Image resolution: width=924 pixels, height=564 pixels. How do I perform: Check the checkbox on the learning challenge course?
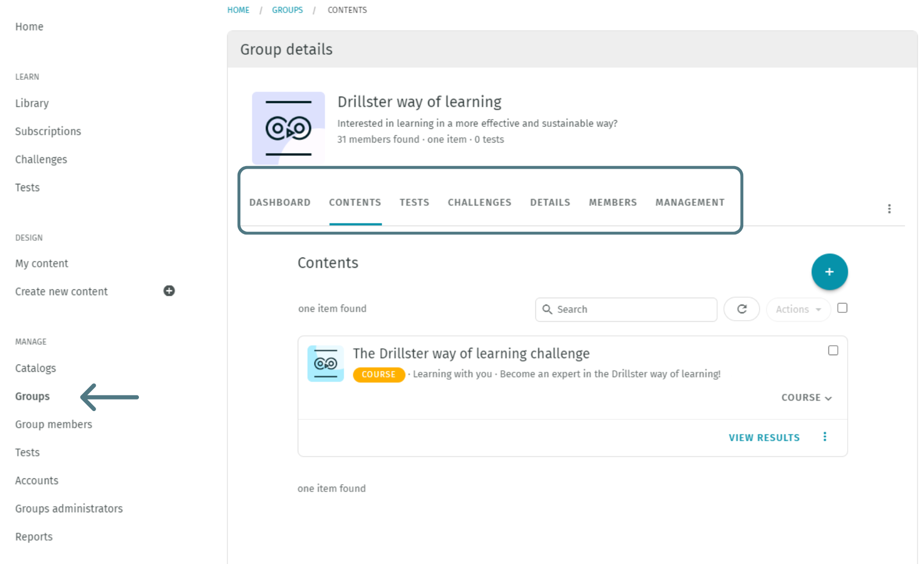coord(833,350)
